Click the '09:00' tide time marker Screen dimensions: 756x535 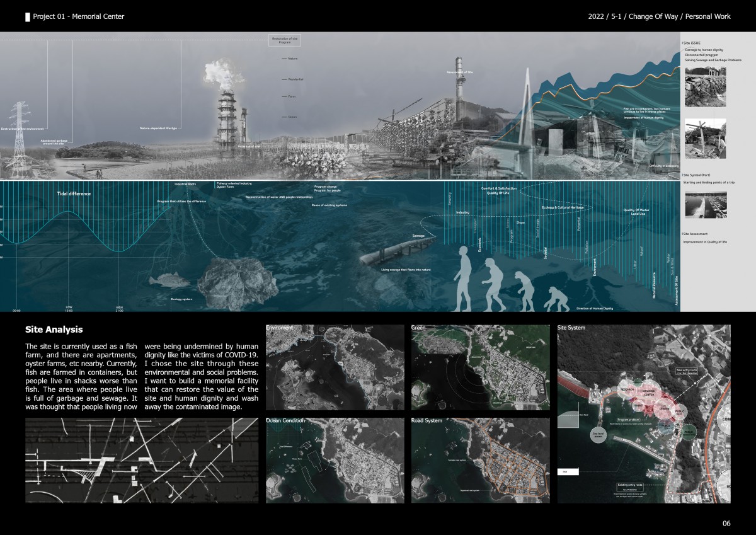pos(16,311)
